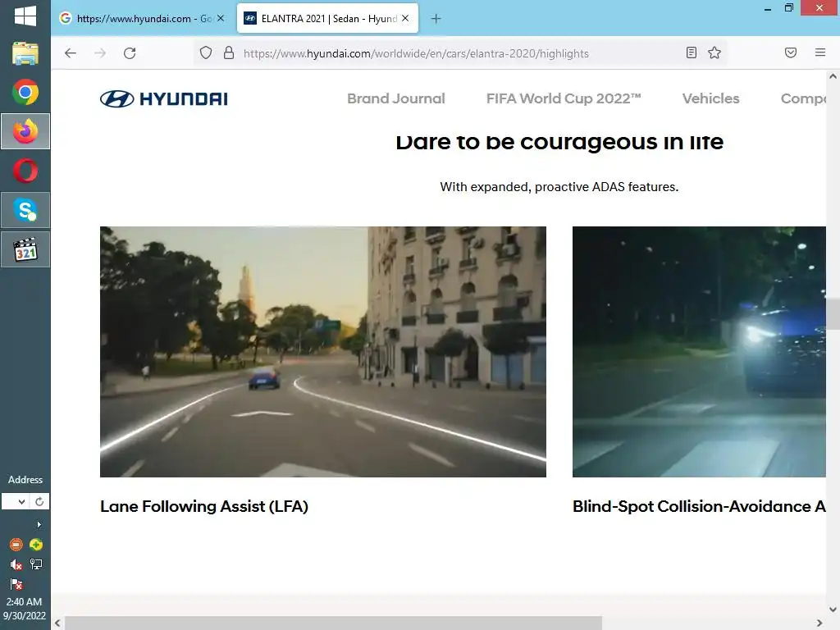Open the Vehicles menu
Screen dimensions: 840x630
point(710,98)
